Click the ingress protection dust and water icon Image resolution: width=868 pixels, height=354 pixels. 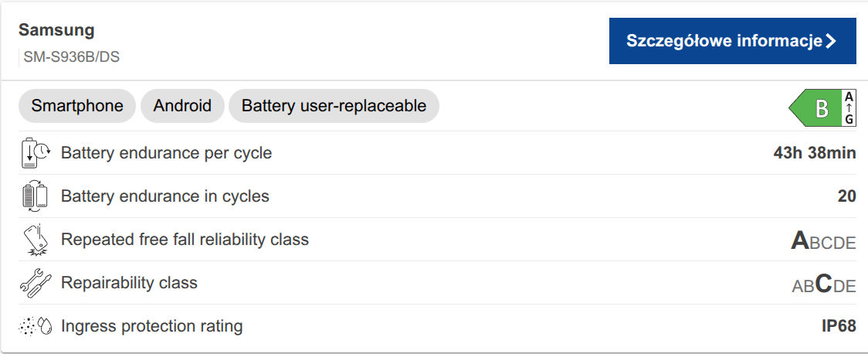click(x=36, y=326)
